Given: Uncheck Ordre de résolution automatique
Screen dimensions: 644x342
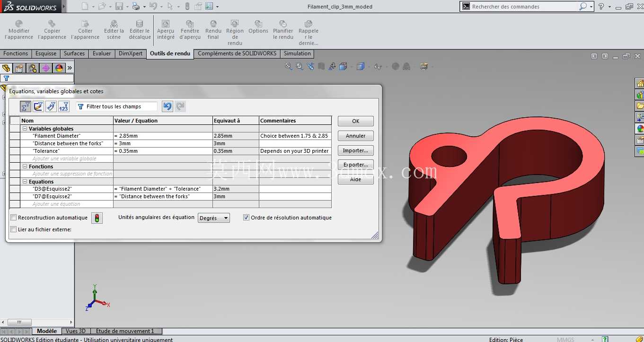Looking at the screenshot, I should [x=246, y=218].
